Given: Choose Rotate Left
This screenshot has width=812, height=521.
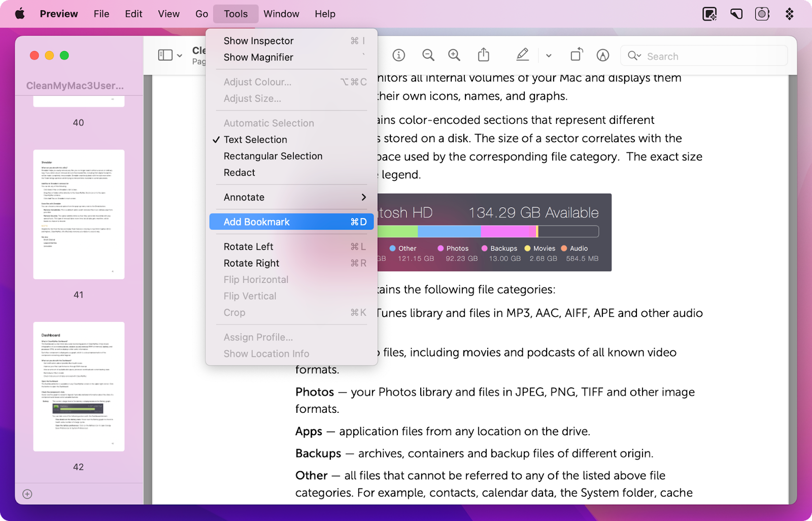Looking at the screenshot, I should pos(292,247).
